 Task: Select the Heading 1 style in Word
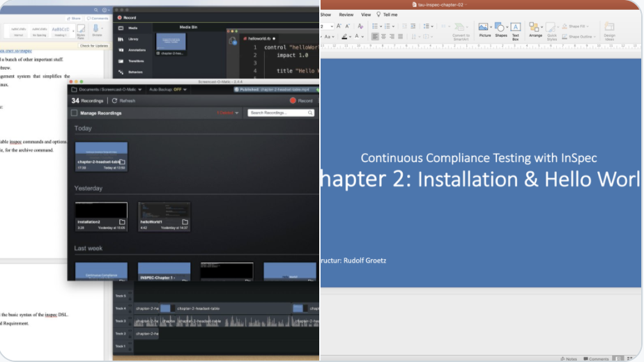[61, 31]
